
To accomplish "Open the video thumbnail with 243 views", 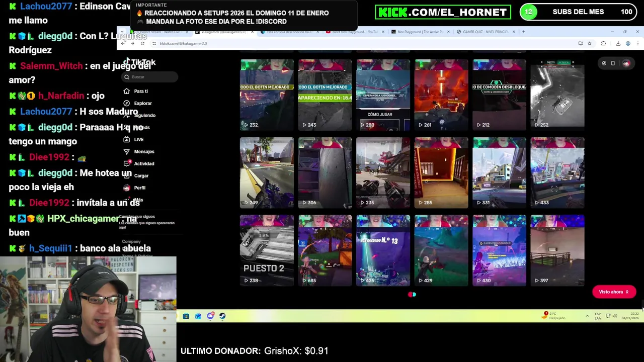I will click(x=325, y=94).
